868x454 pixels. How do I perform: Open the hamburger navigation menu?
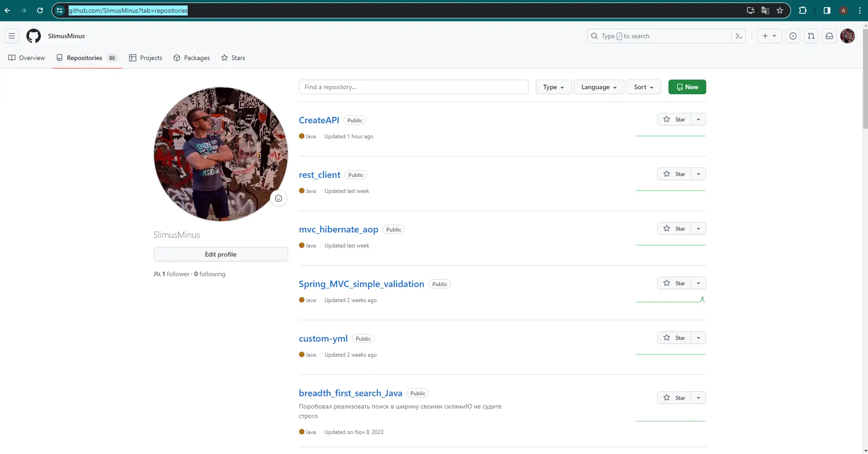pyautogui.click(x=12, y=36)
